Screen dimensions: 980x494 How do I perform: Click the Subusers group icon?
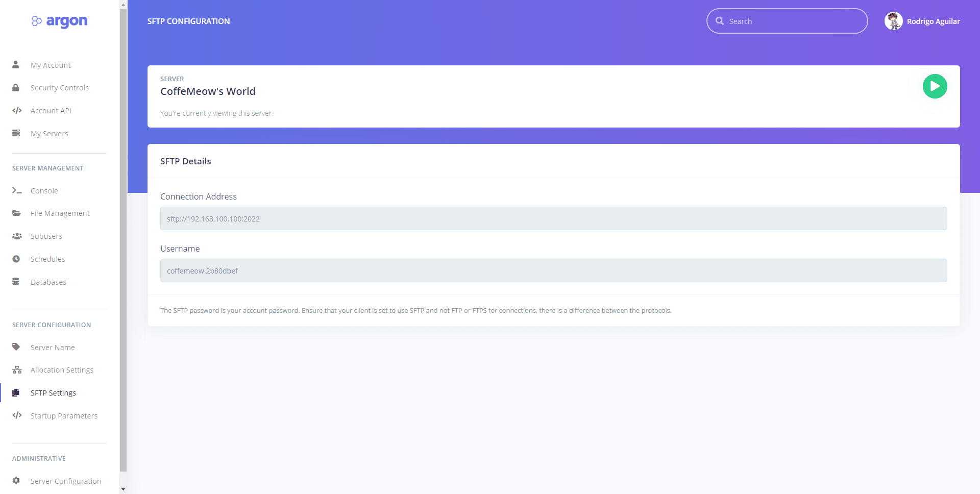click(x=17, y=236)
